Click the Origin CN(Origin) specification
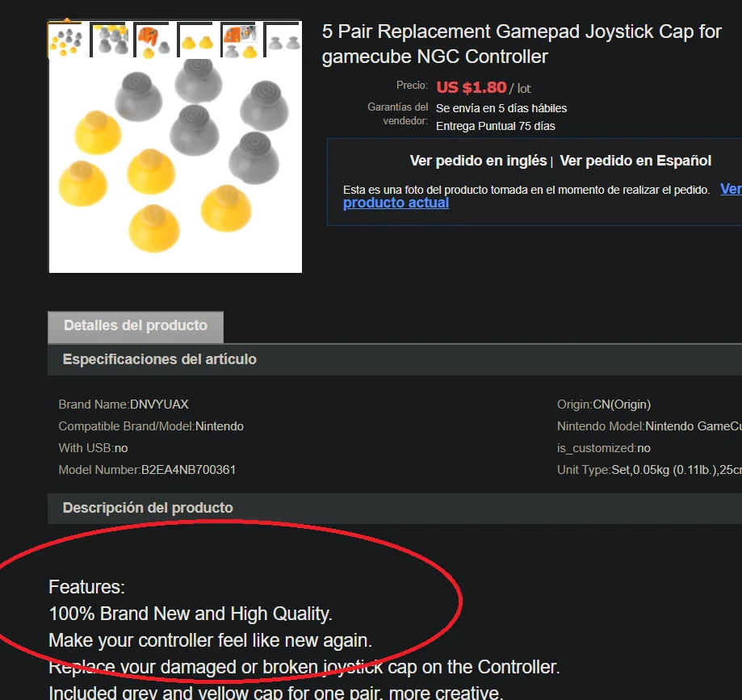Screen dimensions: 742x700 (x=604, y=404)
